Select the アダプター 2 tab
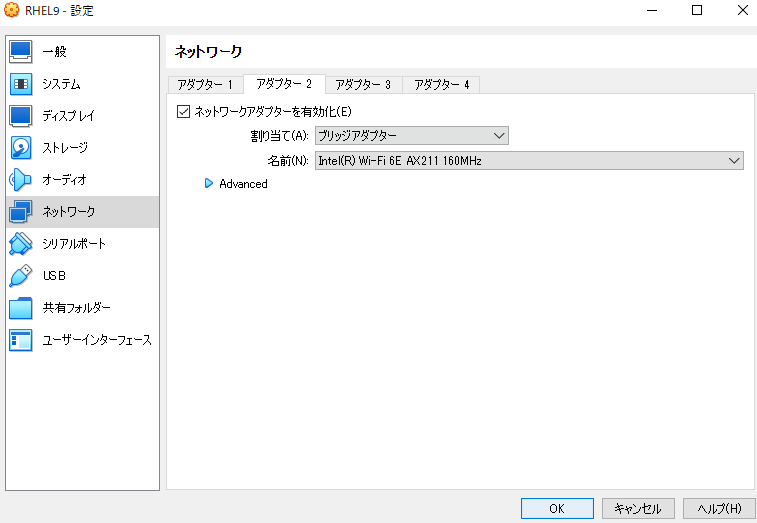This screenshot has width=757, height=523. pos(284,84)
